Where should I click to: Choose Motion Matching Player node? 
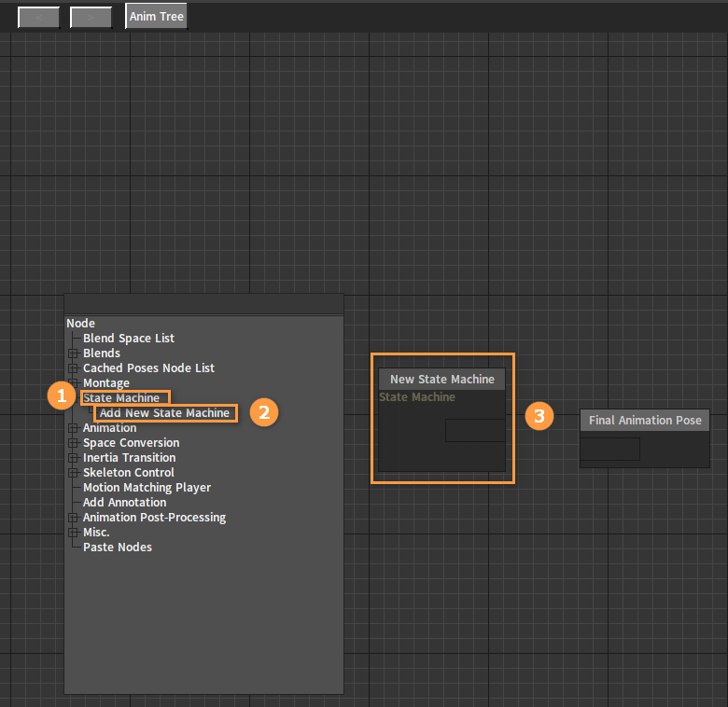click(147, 488)
